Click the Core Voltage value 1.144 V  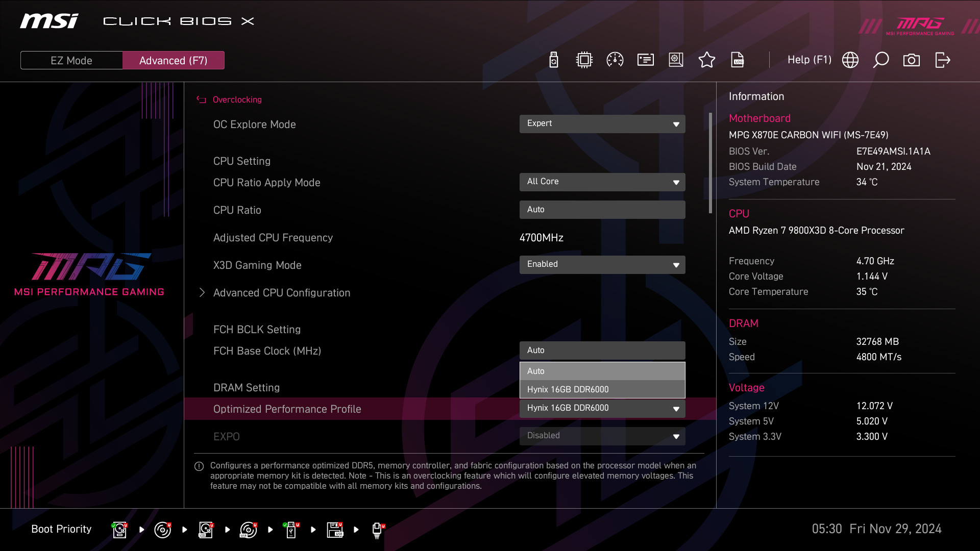pyautogui.click(x=872, y=277)
